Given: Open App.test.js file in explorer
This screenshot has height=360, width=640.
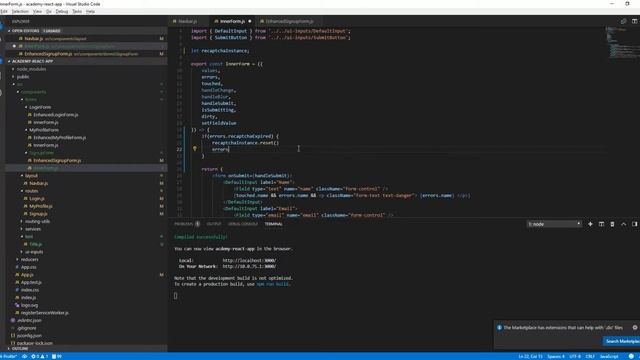Looking at the screenshot, I should point(31,282).
